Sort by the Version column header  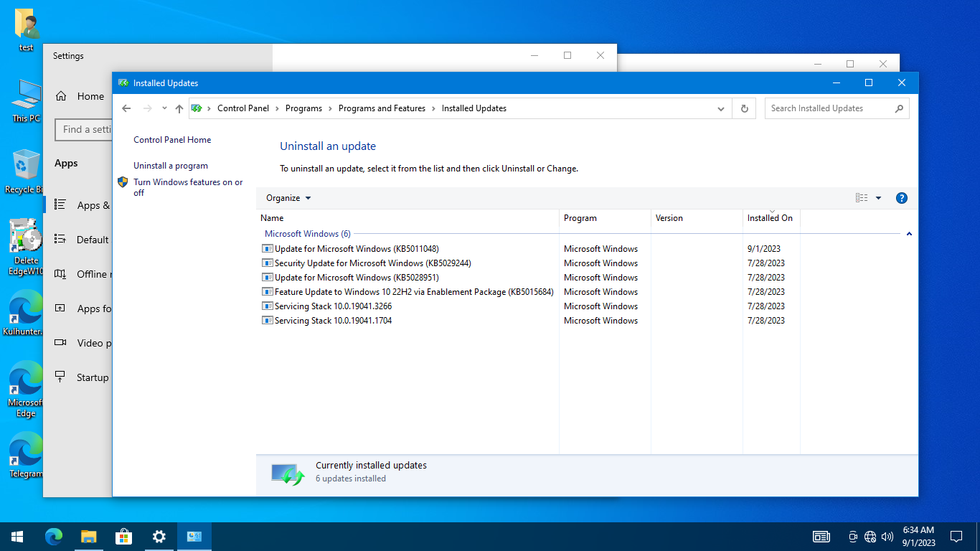pyautogui.click(x=697, y=218)
